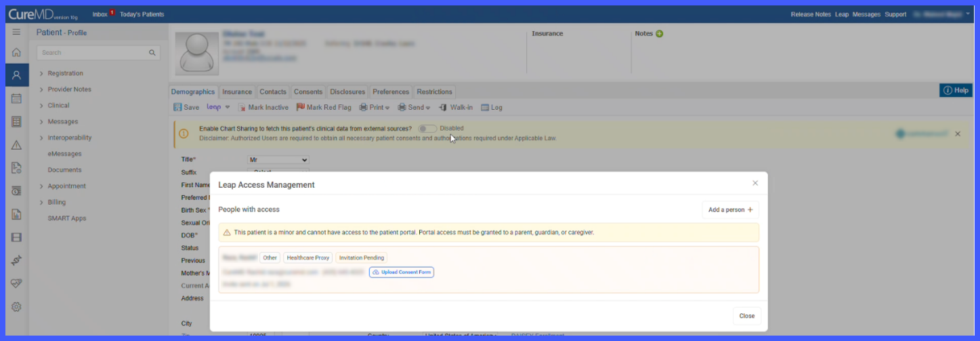Switch to the Disclosures tab
The height and width of the screenshot is (341, 980).
[x=347, y=92]
